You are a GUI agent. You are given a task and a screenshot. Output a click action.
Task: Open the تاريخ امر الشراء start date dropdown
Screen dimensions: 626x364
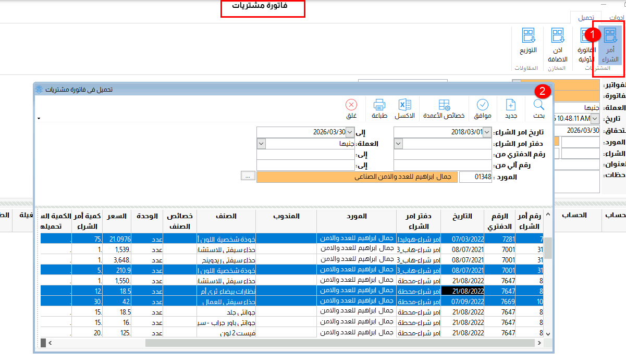pos(487,132)
